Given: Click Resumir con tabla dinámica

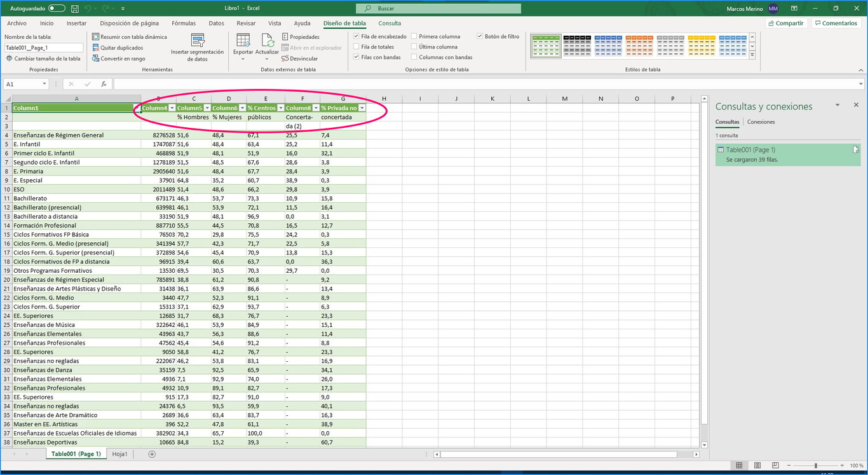Looking at the screenshot, I should 130,37.
